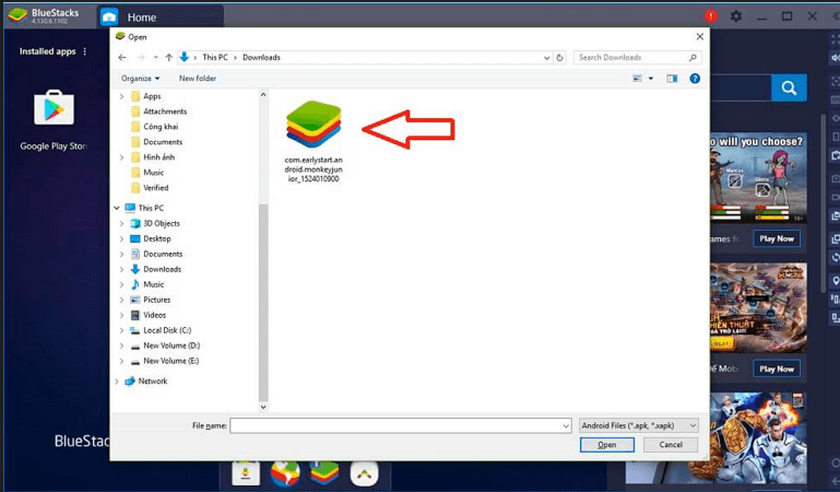Click Play Now on zombie game ad
Screen dimensions: 840x492
(x=776, y=239)
